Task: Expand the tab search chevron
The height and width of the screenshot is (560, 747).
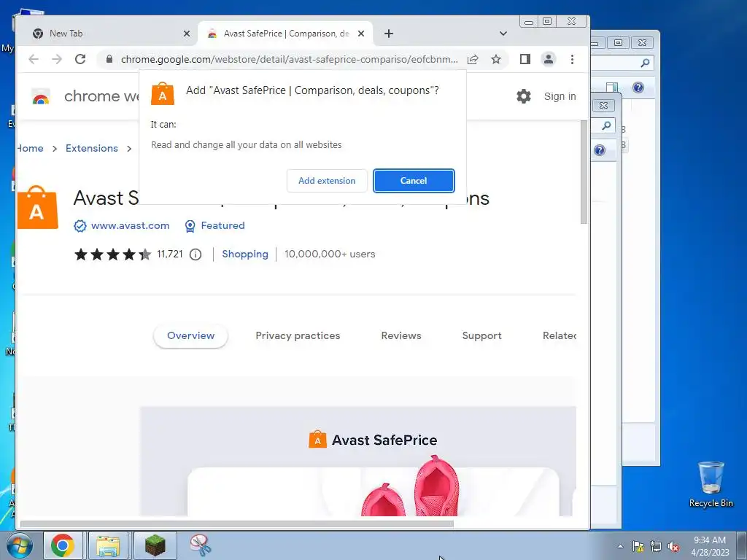Action: click(x=503, y=34)
